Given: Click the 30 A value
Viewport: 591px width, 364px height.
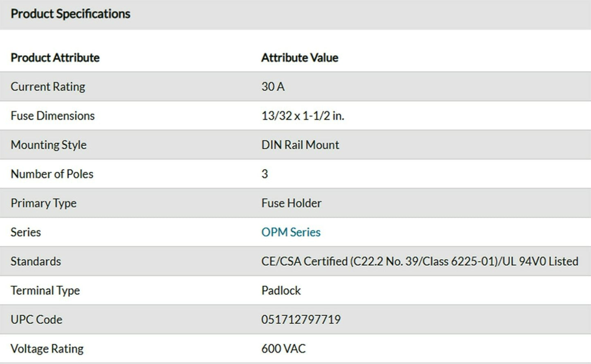Looking at the screenshot, I should point(273,87).
